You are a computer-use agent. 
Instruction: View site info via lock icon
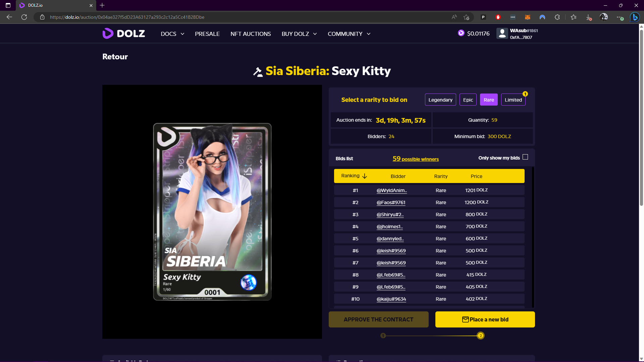(42, 17)
